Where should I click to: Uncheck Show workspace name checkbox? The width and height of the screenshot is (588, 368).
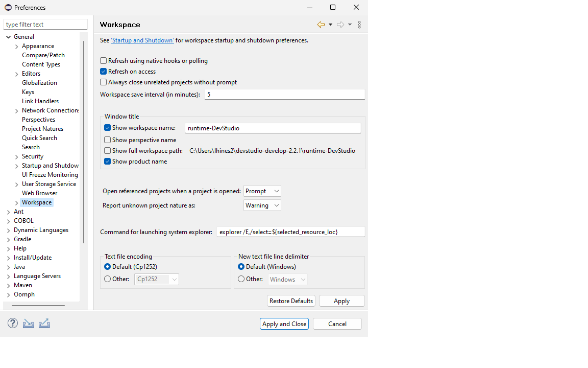click(x=108, y=128)
